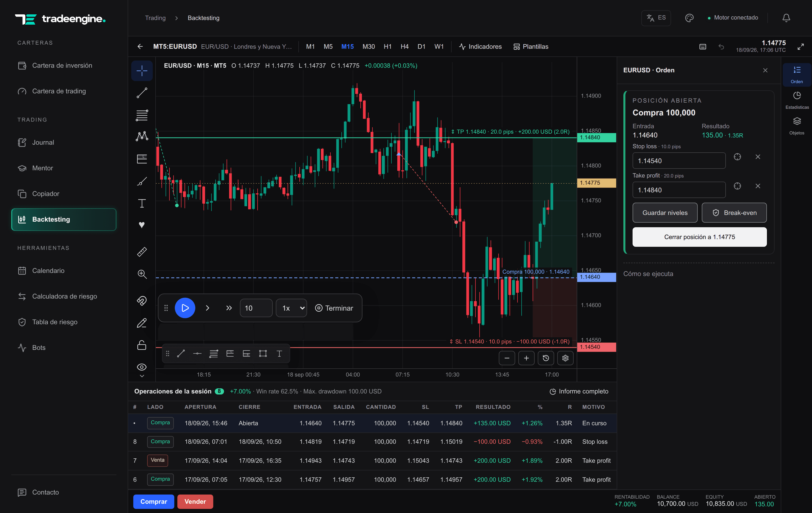Expand the Cómo se ejecuta section
This screenshot has width=812, height=513.
coord(648,274)
